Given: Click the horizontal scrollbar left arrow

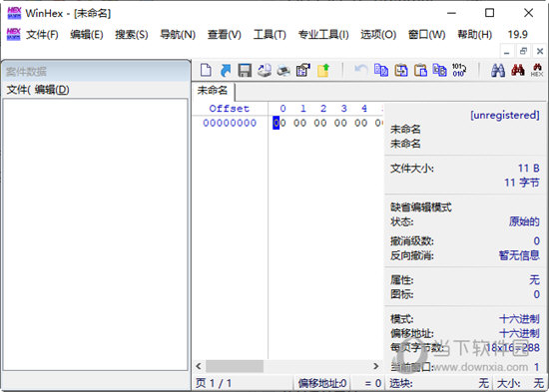Looking at the screenshot, I should coord(199,366).
